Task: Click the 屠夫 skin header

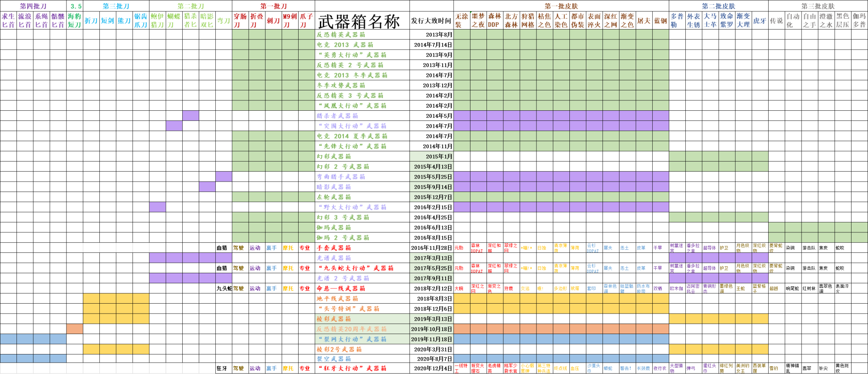Action: pyautogui.click(x=644, y=20)
